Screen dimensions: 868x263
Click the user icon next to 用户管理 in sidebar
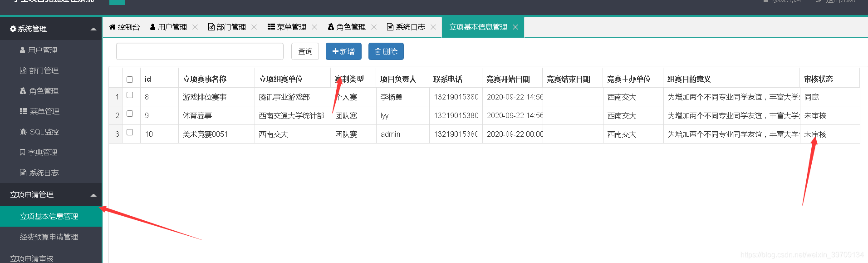point(23,50)
